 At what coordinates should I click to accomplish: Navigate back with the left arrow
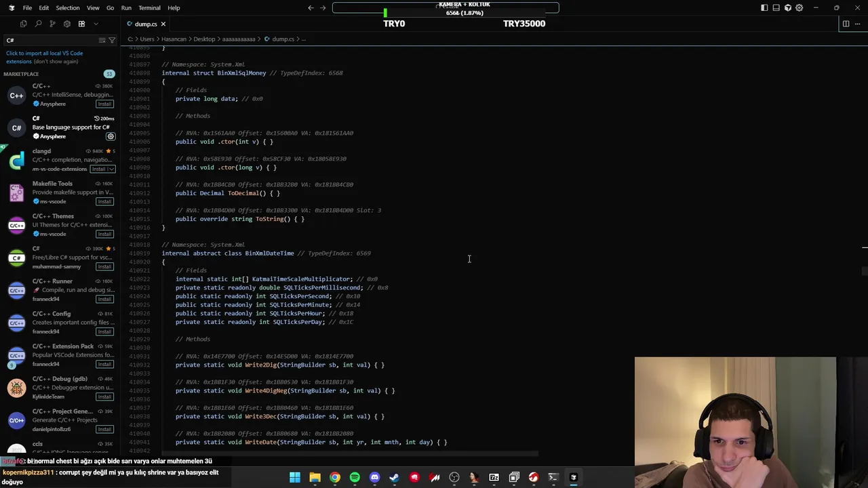coord(311,7)
